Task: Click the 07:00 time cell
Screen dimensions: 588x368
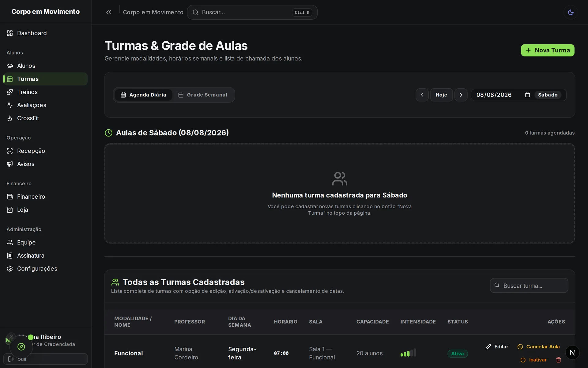Action: point(281,353)
